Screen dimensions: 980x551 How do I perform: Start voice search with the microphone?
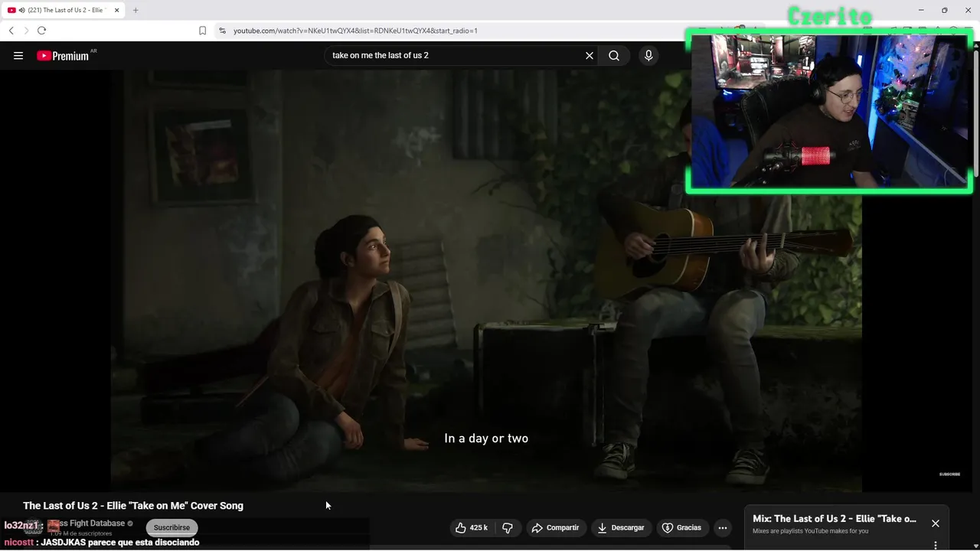(x=648, y=56)
